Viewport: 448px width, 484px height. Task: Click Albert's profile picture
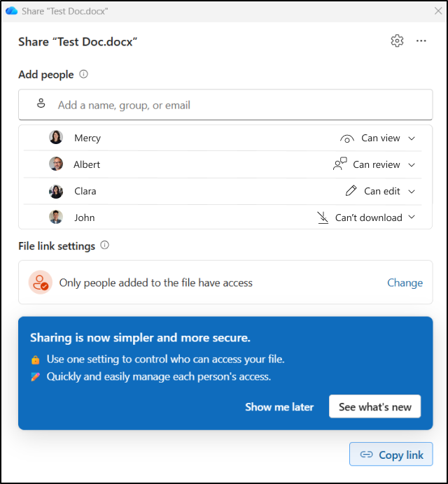56,164
